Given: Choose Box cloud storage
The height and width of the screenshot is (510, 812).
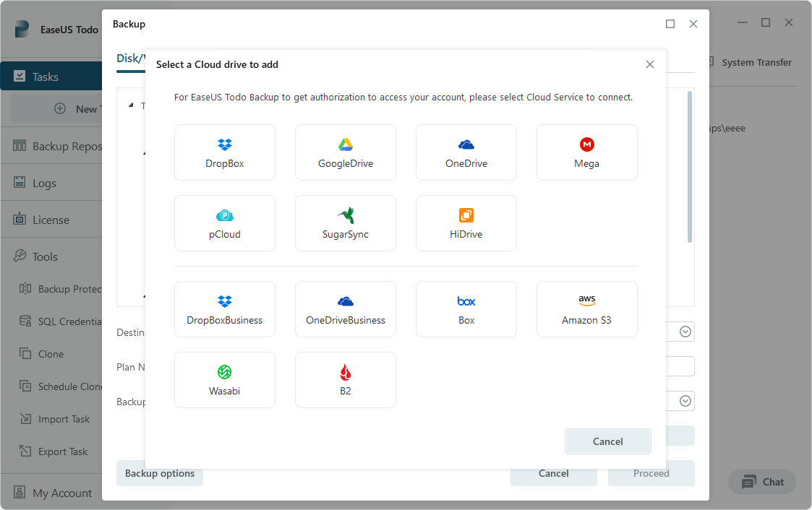Looking at the screenshot, I should [x=466, y=309].
